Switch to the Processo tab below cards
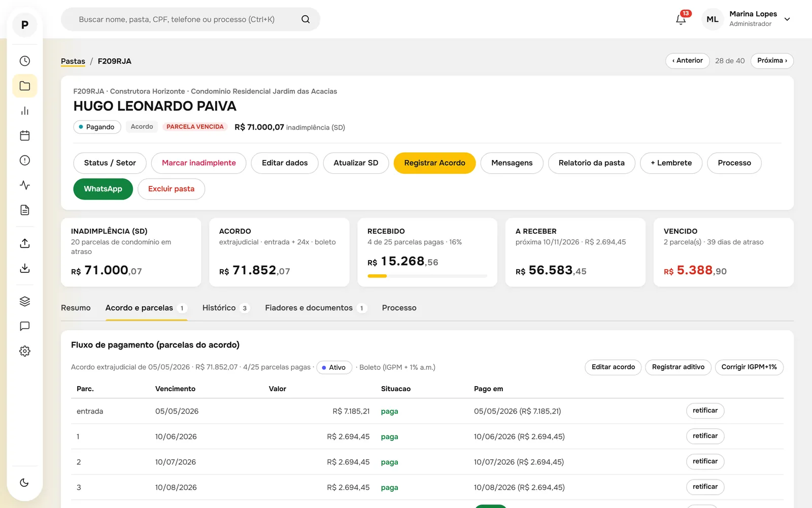The width and height of the screenshot is (812, 508). pyautogui.click(x=399, y=308)
